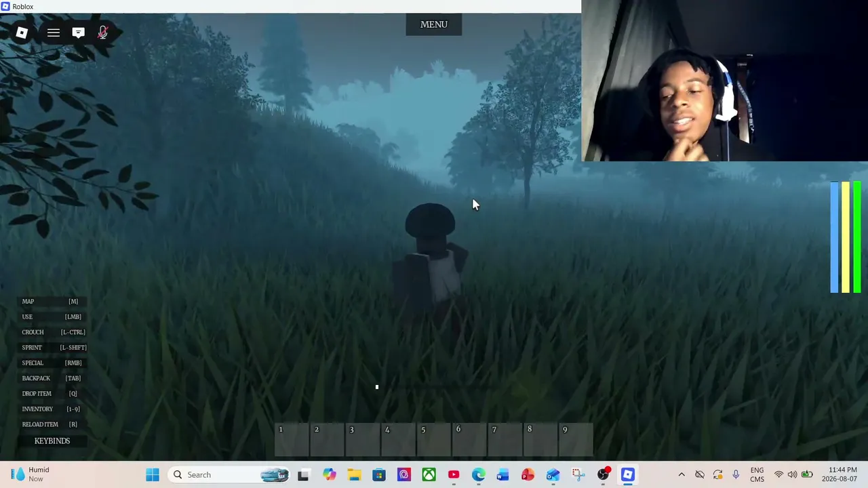The width and height of the screenshot is (868, 488).
Task: Select inventory hotbar slot 7
Action: (505, 440)
